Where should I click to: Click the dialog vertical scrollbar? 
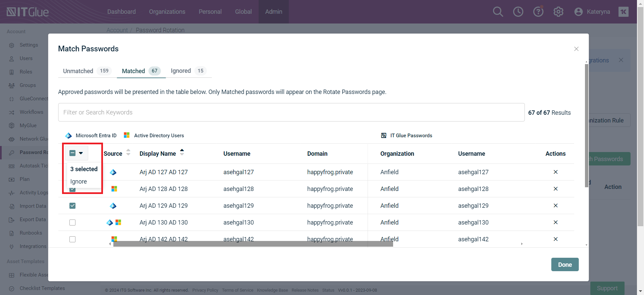point(586,126)
